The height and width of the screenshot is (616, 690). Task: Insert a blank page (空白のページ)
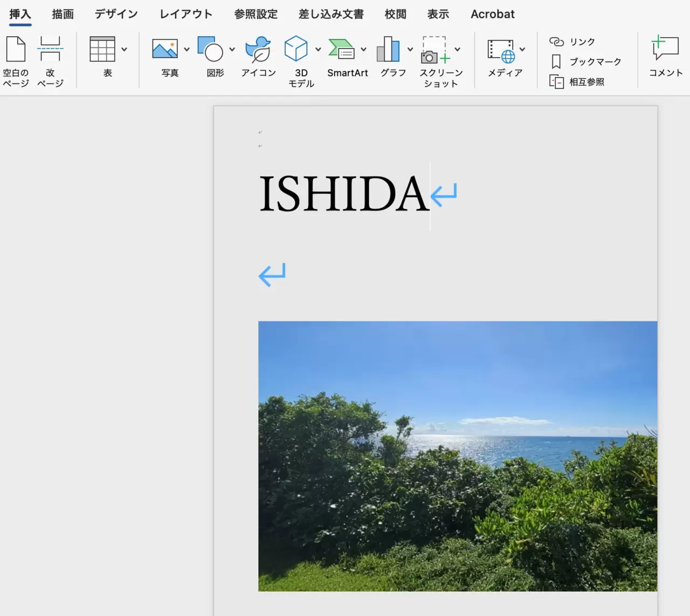click(x=16, y=50)
